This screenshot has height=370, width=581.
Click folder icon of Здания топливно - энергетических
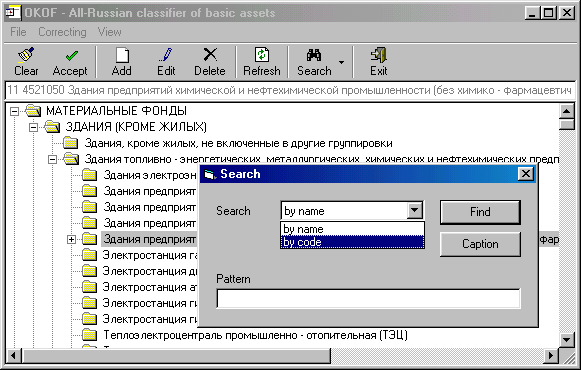pyautogui.click(x=71, y=159)
